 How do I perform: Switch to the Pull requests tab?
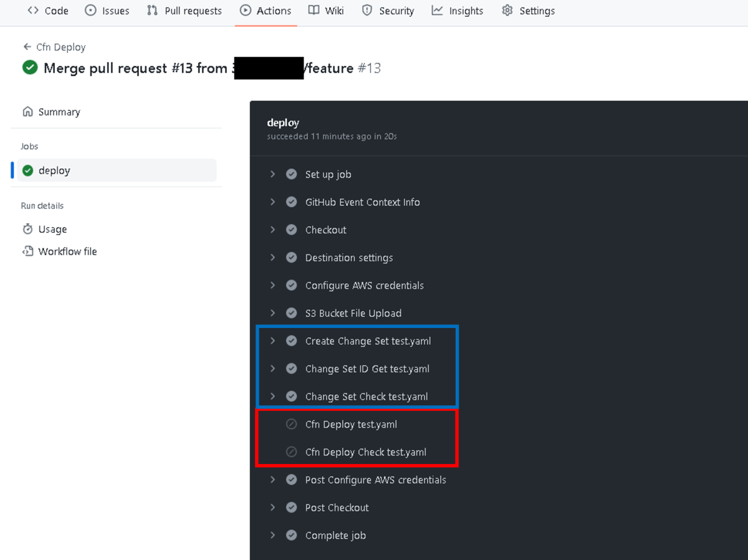(x=184, y=11)
